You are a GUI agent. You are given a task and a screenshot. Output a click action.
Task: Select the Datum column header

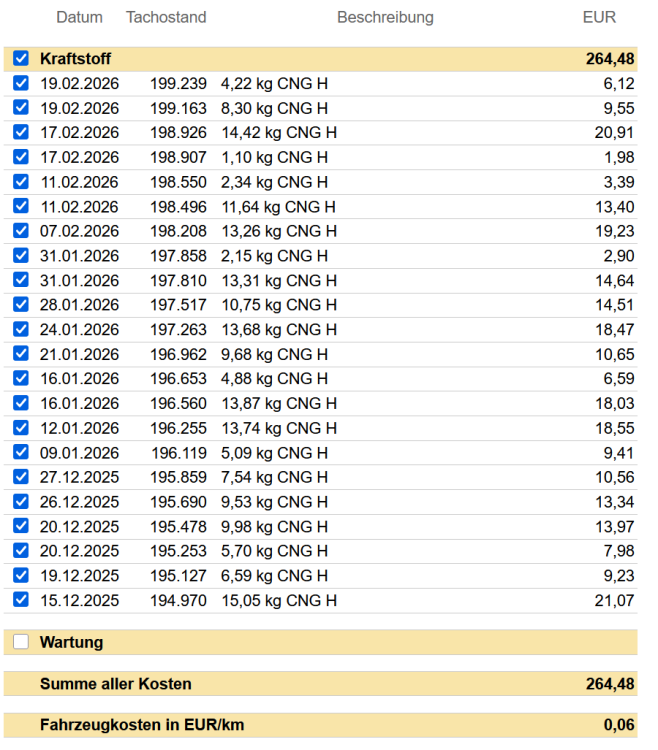79,17
